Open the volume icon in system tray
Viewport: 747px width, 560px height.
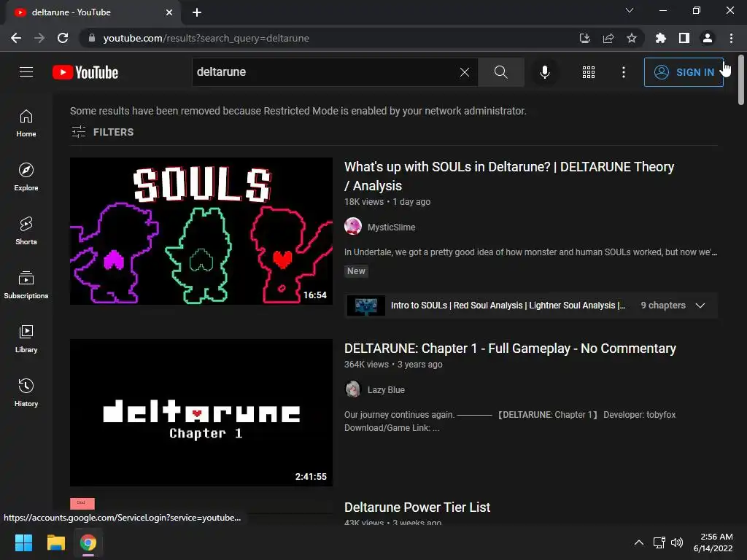pos(676,542)
